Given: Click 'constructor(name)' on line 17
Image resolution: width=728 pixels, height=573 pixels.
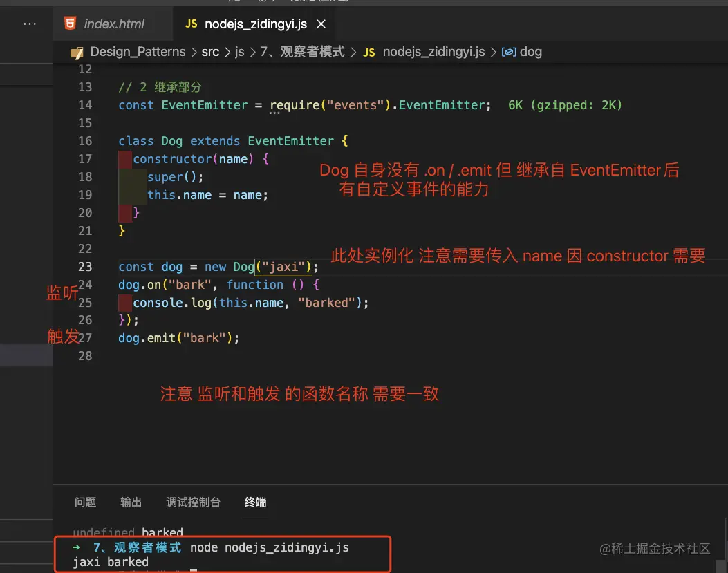Looking at the screenshot, I should tap(193, 159).
